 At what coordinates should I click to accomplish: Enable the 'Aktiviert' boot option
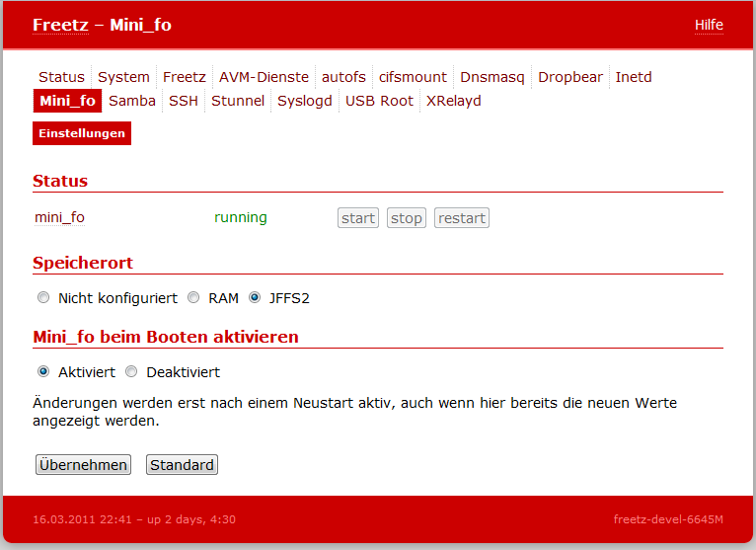pyautogui.click(x=42, y=372)
